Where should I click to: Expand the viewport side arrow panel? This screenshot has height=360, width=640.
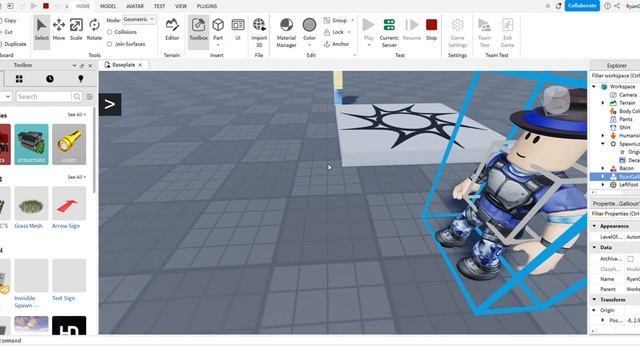110,104
